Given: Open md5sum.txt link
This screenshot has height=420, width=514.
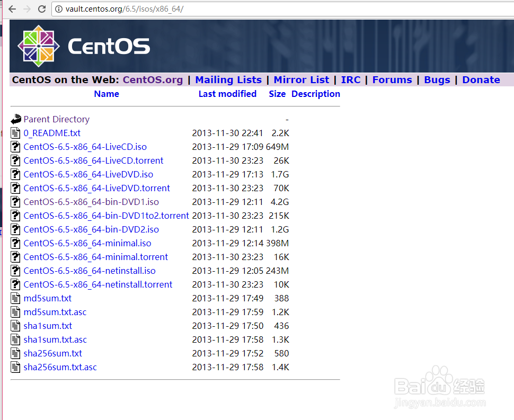Looking at the screenshot, I should click(x=48, y=298).
